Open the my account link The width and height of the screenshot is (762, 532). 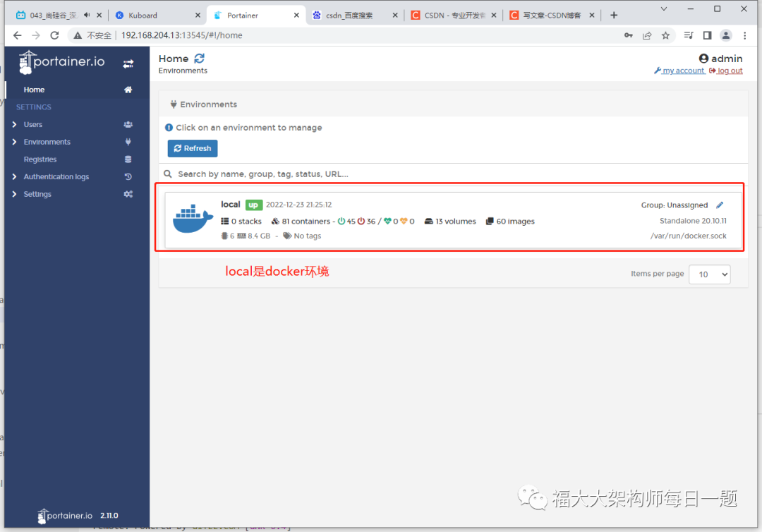coord(679,71)
